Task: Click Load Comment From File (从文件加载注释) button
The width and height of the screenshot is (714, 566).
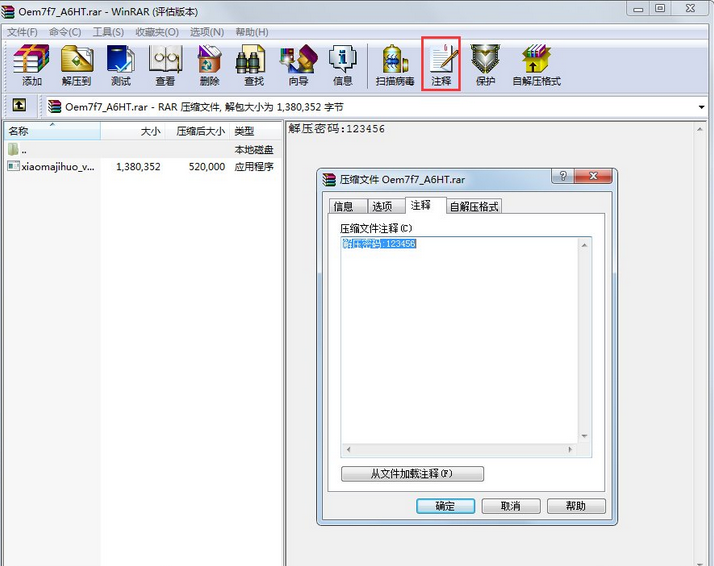Action: click(x=412, y=474)
